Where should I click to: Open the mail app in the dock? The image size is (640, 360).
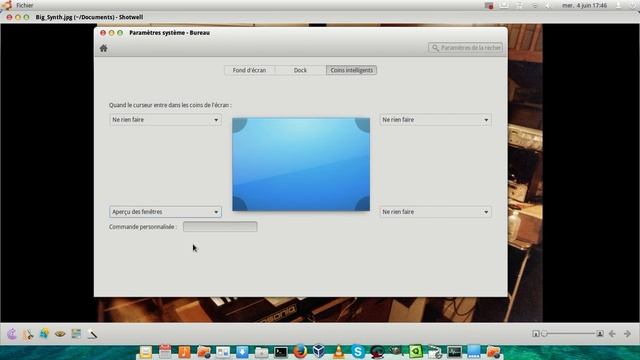coord(145,352)
